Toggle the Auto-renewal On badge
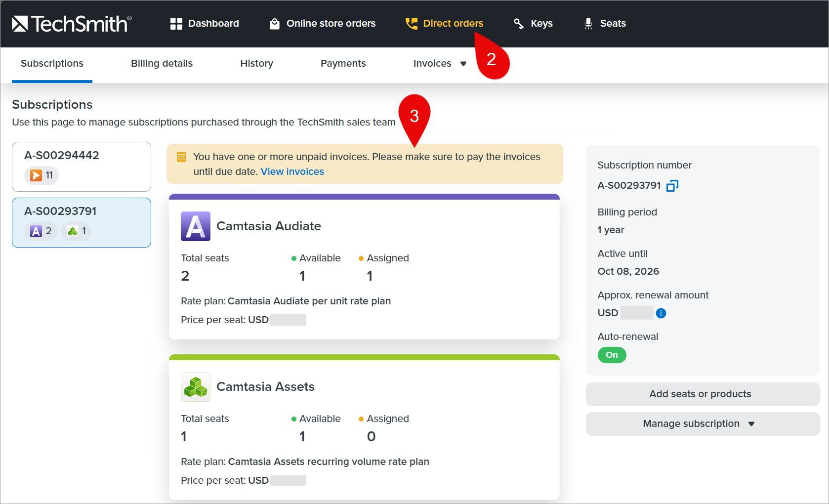Image resolution: width=829 pixels, height=504 pixels. [x=612, y=355]
